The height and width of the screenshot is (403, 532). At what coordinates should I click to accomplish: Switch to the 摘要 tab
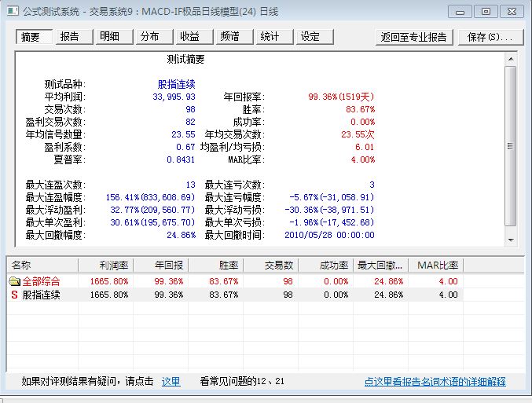pyautogui.click(x=34, y=37)
